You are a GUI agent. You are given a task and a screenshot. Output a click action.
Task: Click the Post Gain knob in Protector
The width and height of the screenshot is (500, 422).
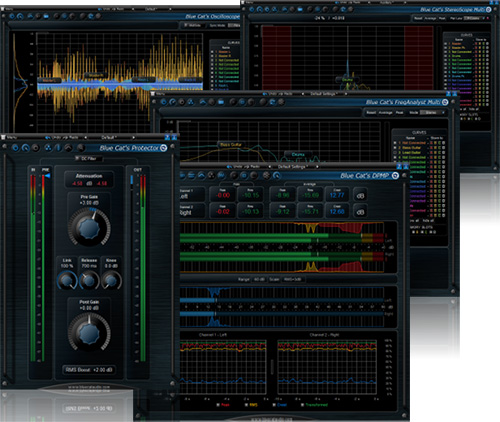click(x=89, y=332)
